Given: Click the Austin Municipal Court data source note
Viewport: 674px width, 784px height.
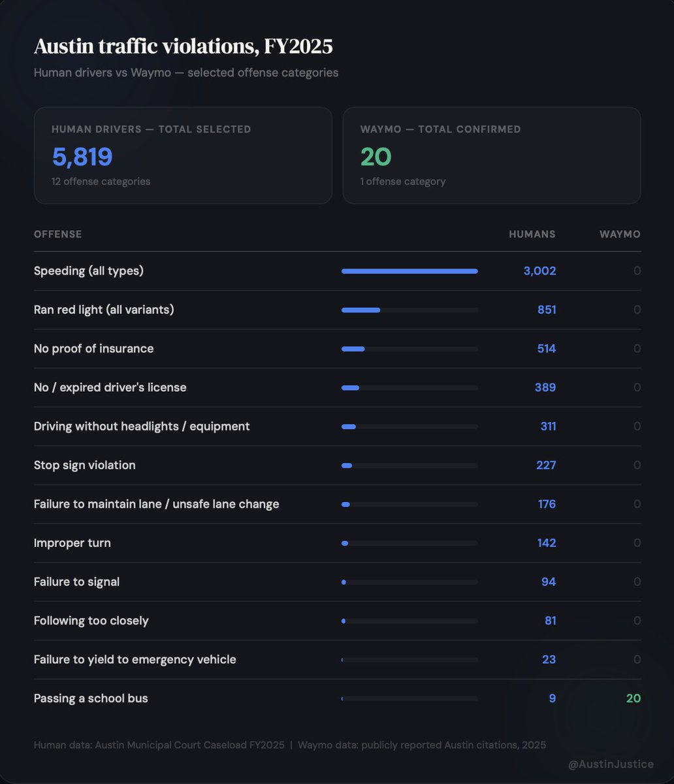Looking at the screenshot, I should click(x=159, y=745).
